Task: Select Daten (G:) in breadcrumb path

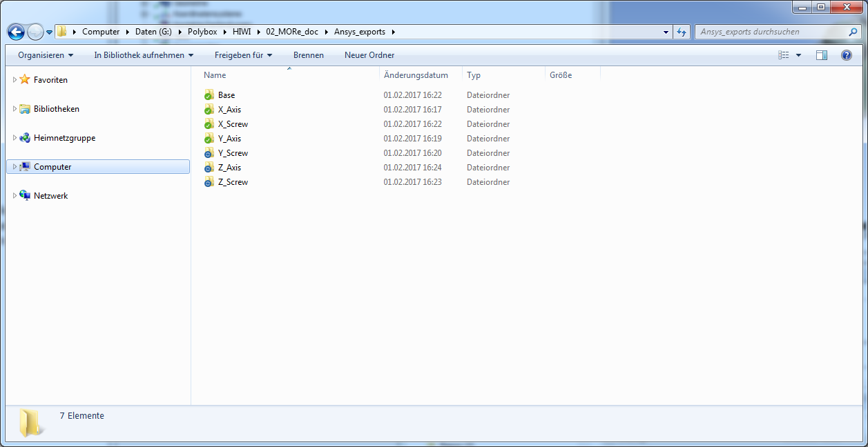Action: tap(153, 32)
